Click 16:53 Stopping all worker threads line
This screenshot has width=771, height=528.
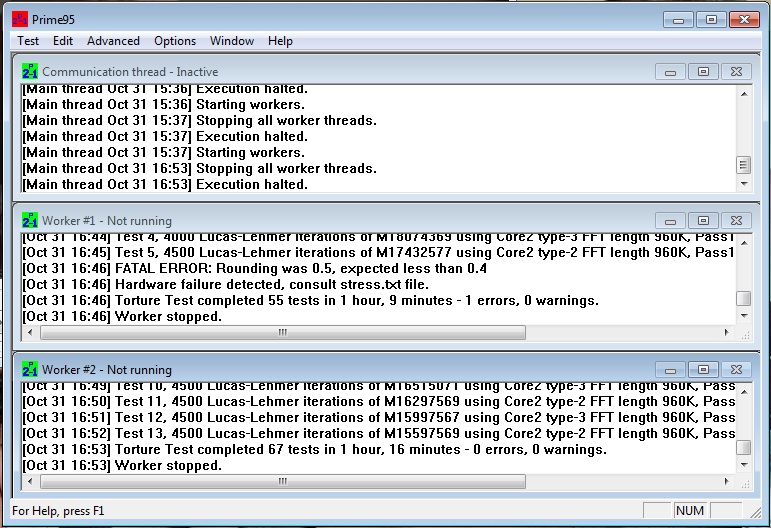[x=200, y=169]
